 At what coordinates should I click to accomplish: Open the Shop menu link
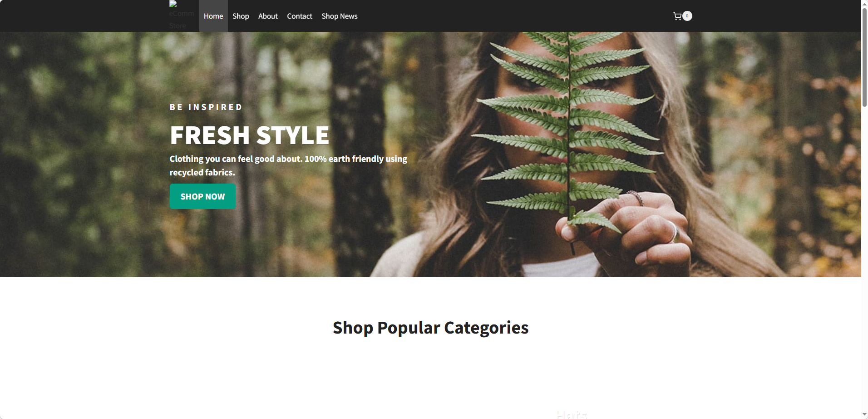pyautogui.click(x=241, y=16)
